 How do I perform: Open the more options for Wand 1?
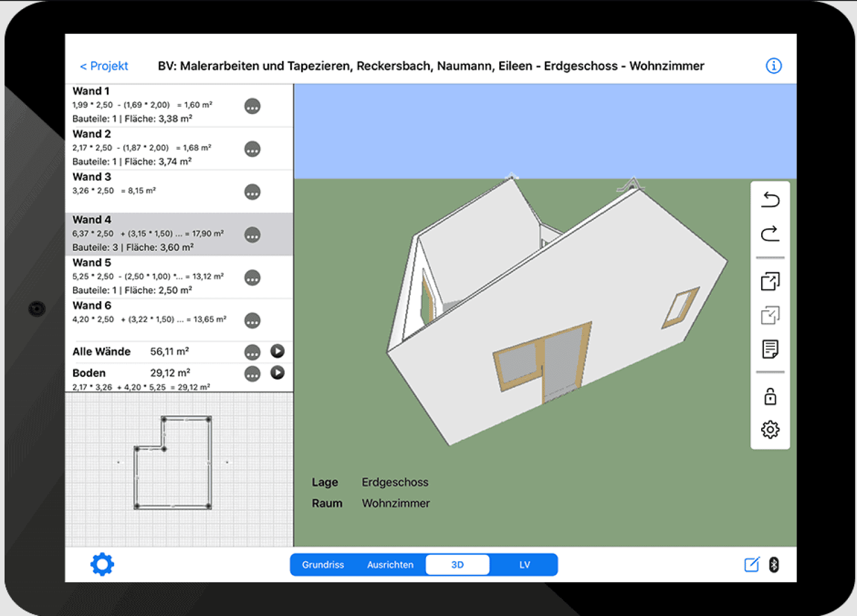[x=252, y=107]
